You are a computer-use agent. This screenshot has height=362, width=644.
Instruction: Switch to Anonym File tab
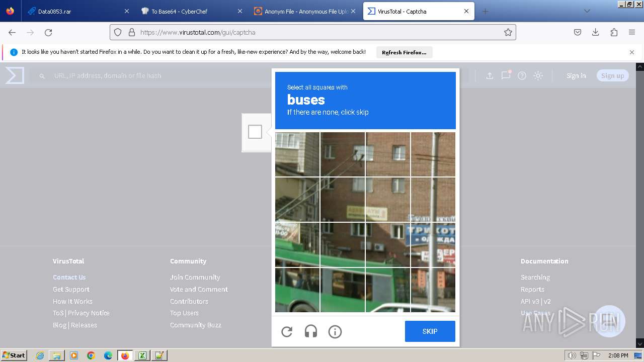305,11
